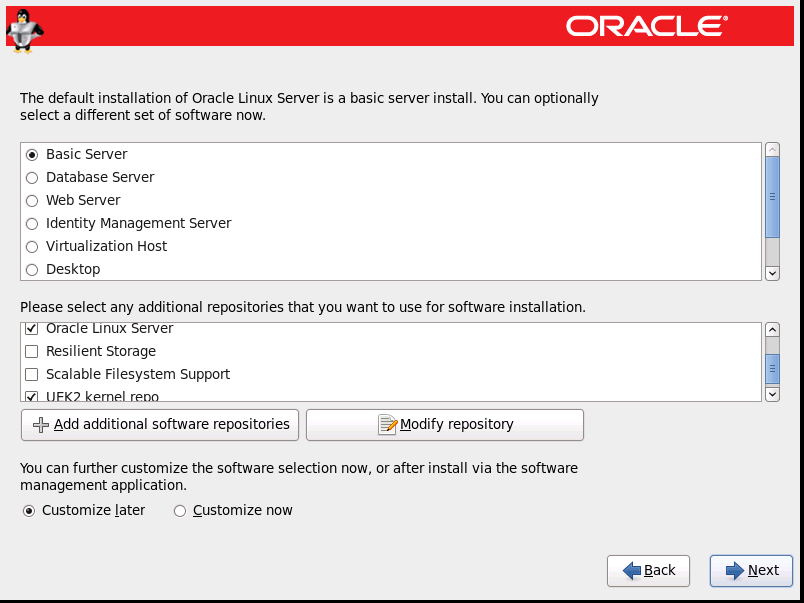Click the notepad icon on Modify repository
The width and height of the screenshot is (804, 603).
[387, 425]
